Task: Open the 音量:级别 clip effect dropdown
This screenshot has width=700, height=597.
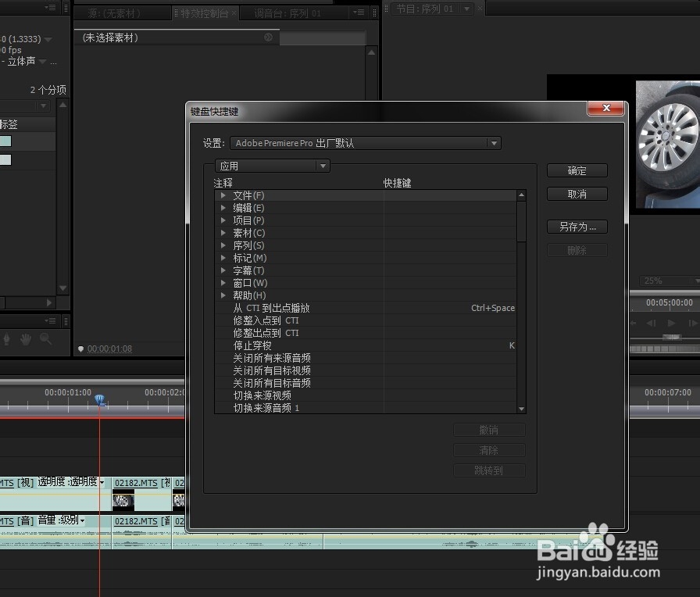Action: (x=82, y=520)
